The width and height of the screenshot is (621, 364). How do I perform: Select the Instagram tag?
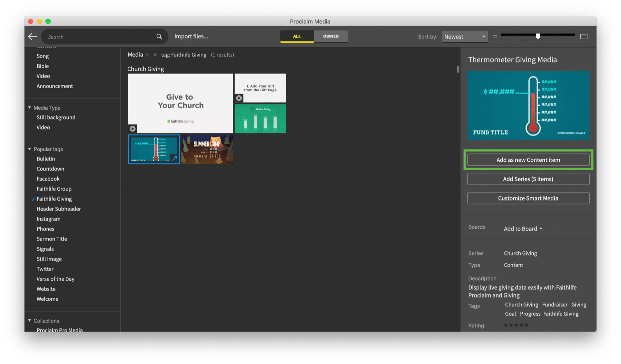click(x=49, y=219)
